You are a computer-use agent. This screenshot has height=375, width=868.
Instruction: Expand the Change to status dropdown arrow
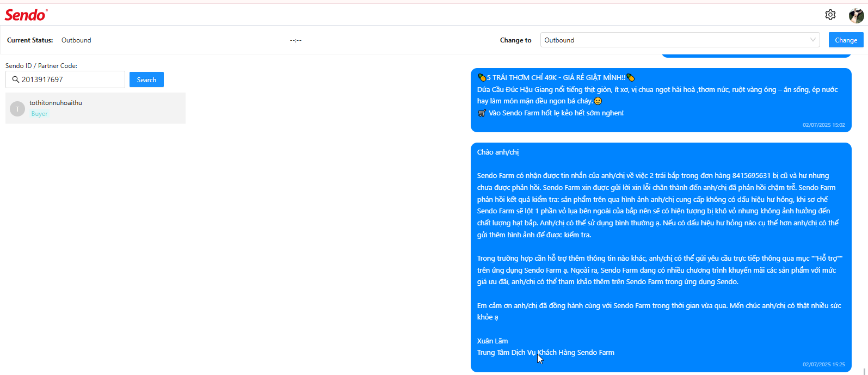pos(812,40)
